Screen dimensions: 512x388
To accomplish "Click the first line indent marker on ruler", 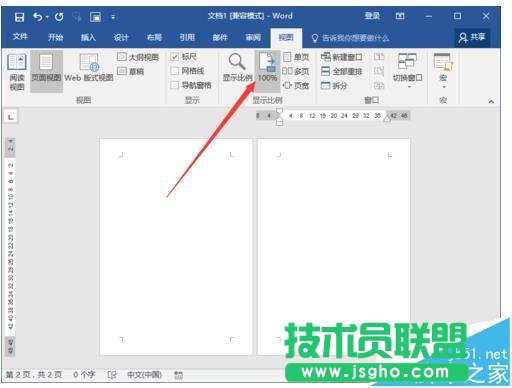I will point(279,111).
